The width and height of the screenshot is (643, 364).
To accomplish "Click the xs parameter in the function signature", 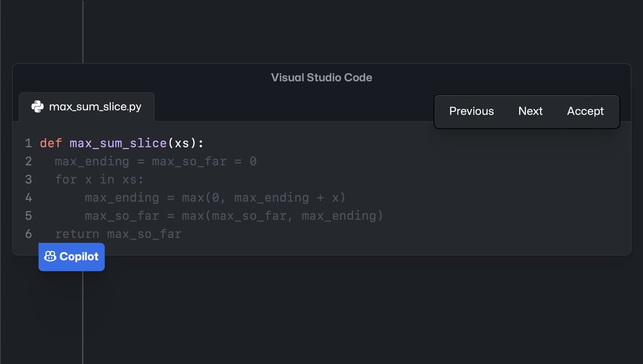I will pyautogui.click(x=182, y=143).
